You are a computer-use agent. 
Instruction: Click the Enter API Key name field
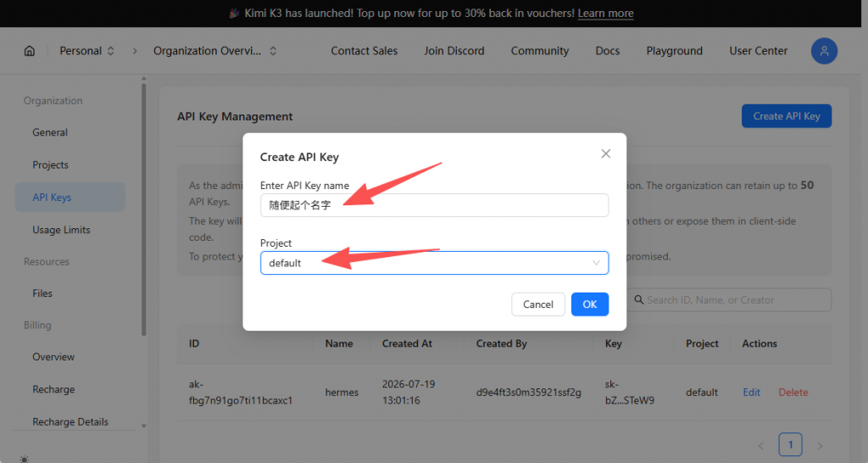(x=434, y=205)
